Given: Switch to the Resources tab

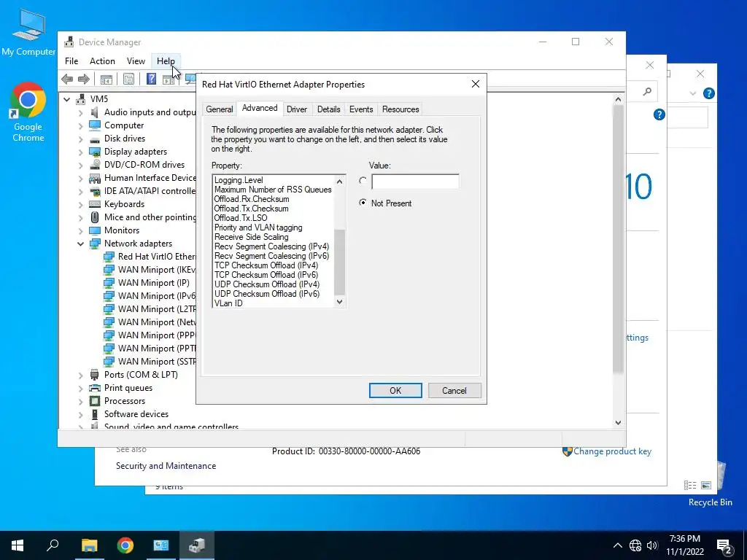Looking at the screenshot, I should [400, 109].
